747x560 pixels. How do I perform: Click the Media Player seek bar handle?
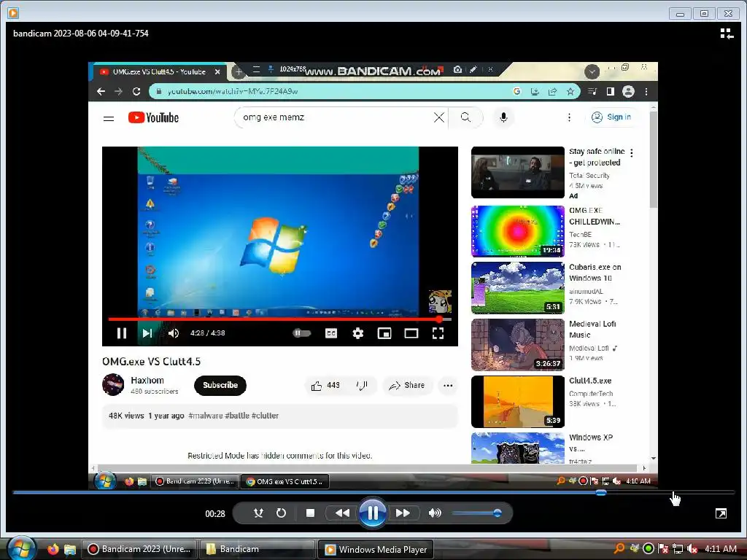tap(601, 492)
